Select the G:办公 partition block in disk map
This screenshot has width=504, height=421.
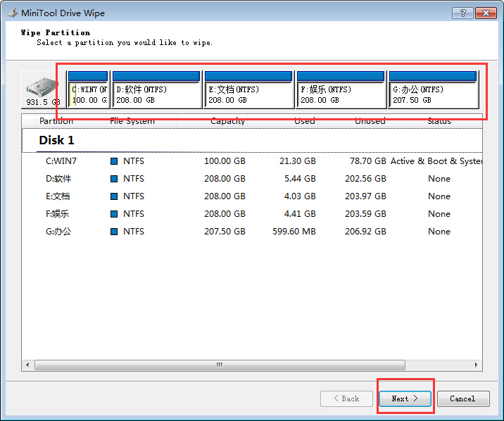pos(433,89)
